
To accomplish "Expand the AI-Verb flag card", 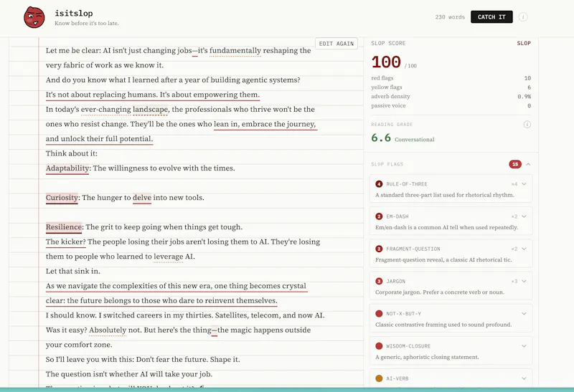I will coord(524,378).
